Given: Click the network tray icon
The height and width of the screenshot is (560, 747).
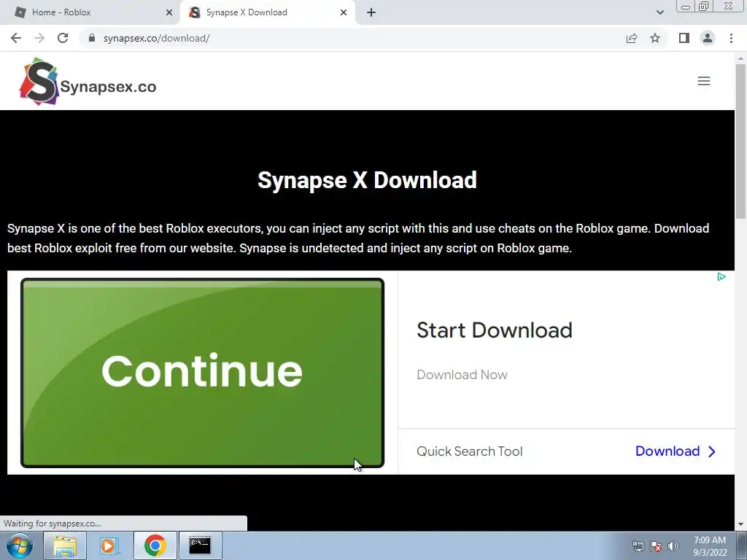Looking at the screenshot, I should pos(638,546).
